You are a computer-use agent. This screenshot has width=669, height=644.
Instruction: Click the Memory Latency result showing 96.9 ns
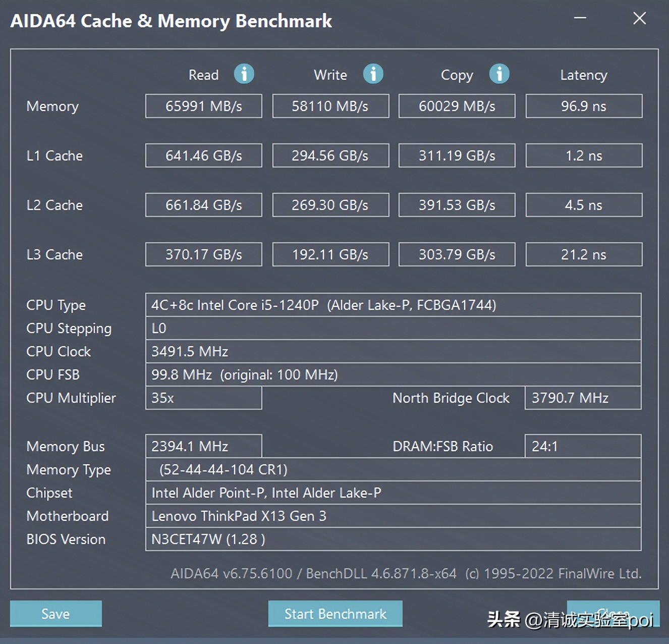pos(583,106)
